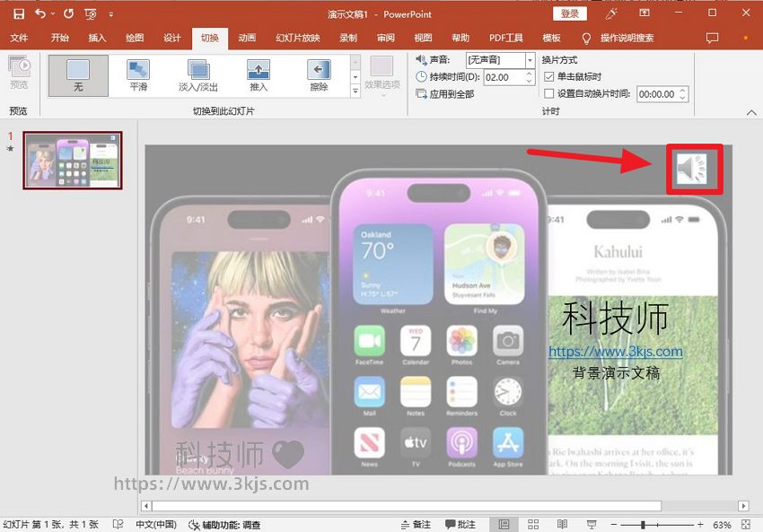Click the 预览 transition preview button

19,73
